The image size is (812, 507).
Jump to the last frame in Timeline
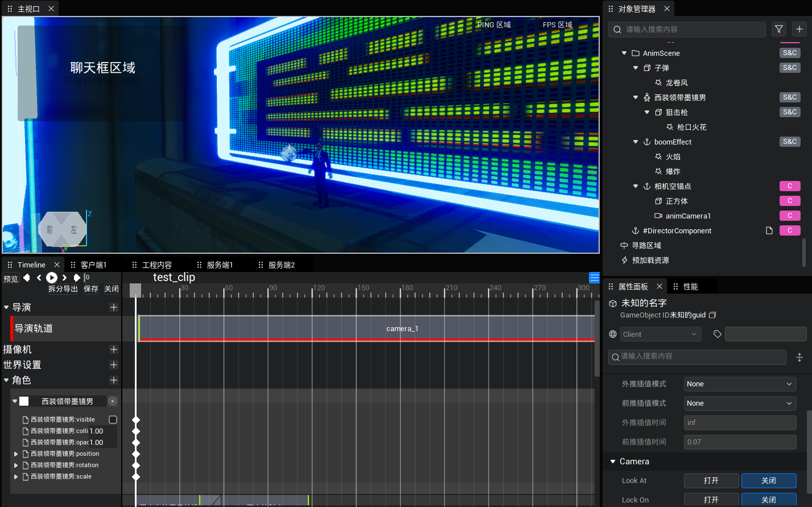[77, 278]
